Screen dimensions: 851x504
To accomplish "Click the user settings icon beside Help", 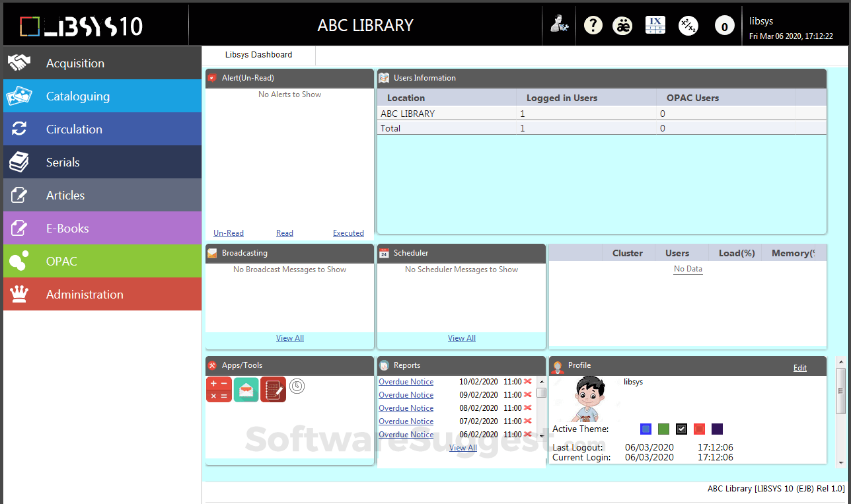I will coord(559,25).
